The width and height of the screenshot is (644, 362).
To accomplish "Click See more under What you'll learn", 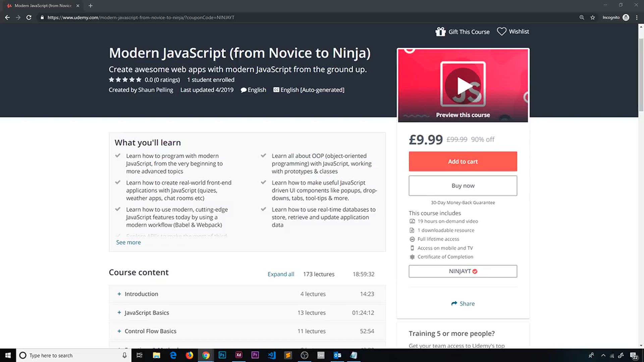I will pos(128,242).
